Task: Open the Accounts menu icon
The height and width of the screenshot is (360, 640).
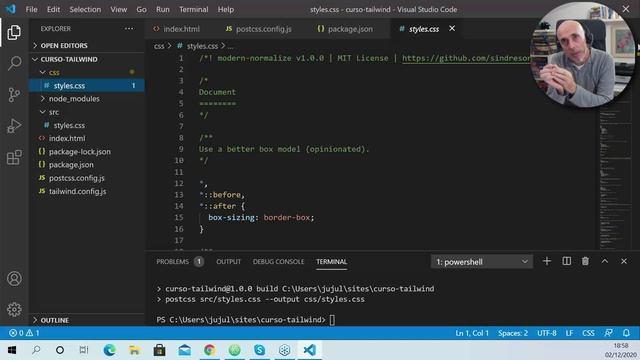Action: (x=14, y=278)
